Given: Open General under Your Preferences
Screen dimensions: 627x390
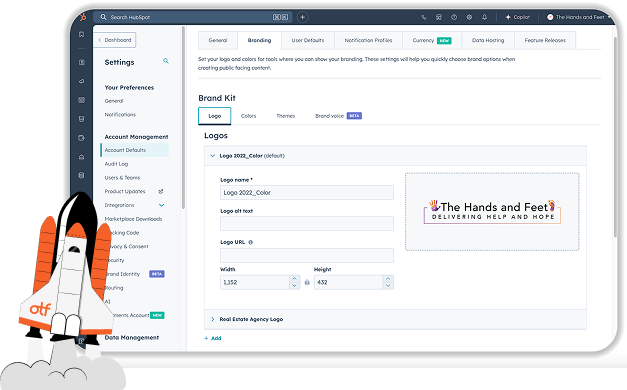Looking at the screenshot, I should coord(114,101).
